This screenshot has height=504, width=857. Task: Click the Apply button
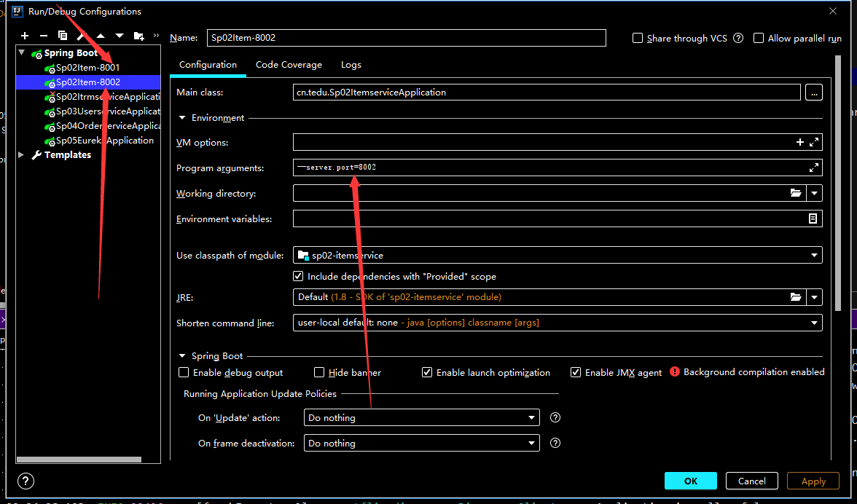[x=813, y=481]
